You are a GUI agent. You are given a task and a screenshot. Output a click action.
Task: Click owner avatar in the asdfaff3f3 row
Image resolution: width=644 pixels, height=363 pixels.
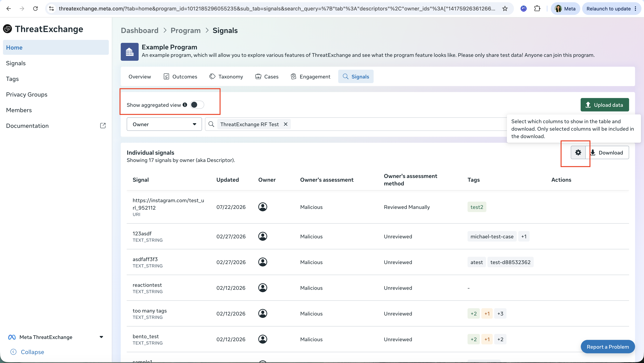coord(263,262)
